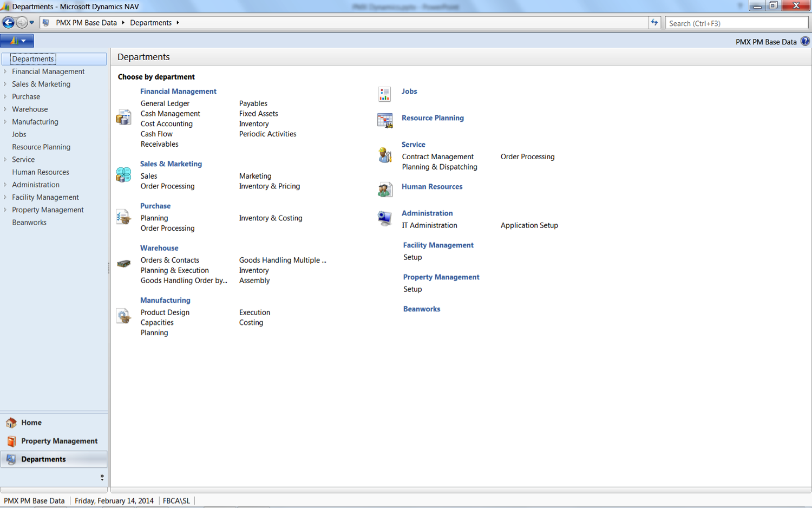Open IT Administration link

pos(430,225)
